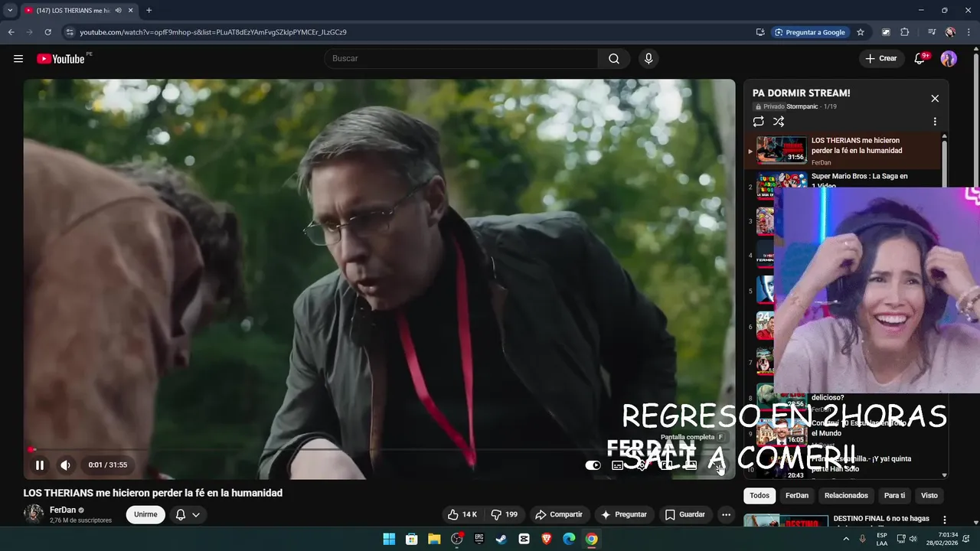Pause the video playback
980x551 pixels.
pos(40,465)
